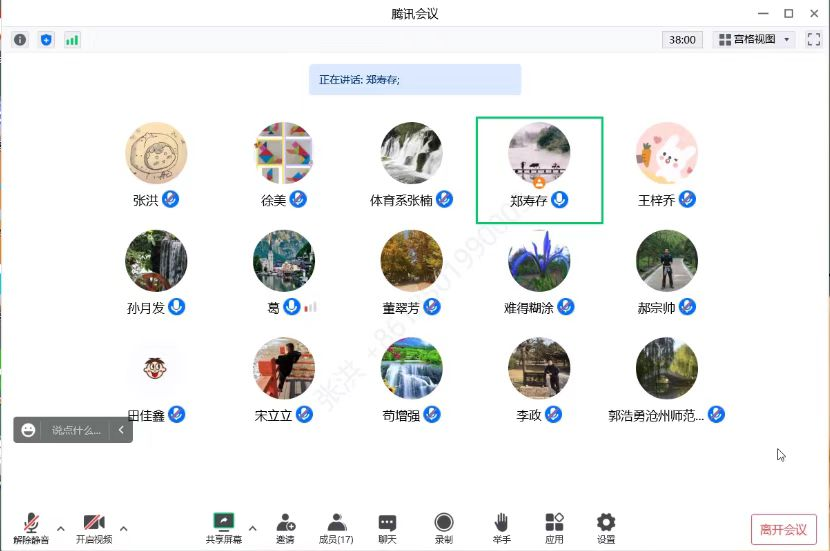830x551 pixels.
Task: Open the grid view (宫格视图) dropdown
Action: [754, 40]
